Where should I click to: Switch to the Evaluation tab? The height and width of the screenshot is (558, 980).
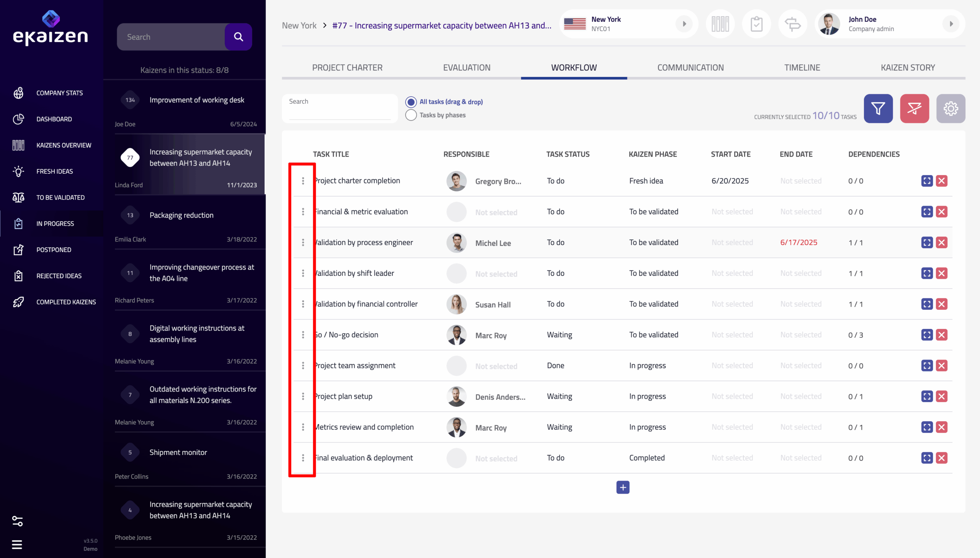tap(466, 67)
